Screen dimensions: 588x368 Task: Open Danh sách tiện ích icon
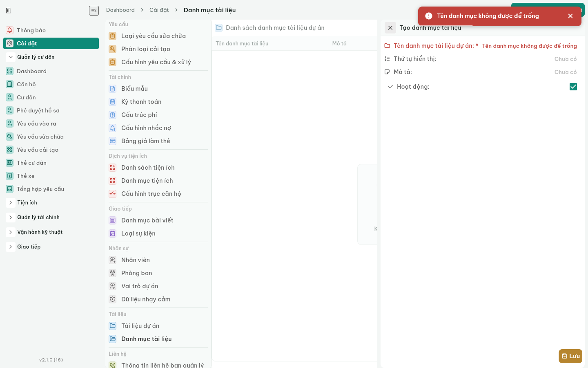point(113,168)
